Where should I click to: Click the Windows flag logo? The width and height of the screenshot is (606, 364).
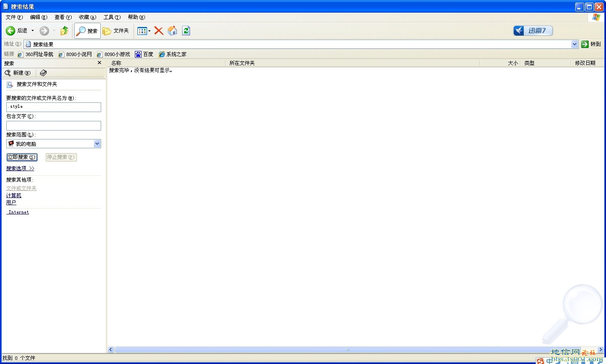pyautogui.click(x=596, y=17)
